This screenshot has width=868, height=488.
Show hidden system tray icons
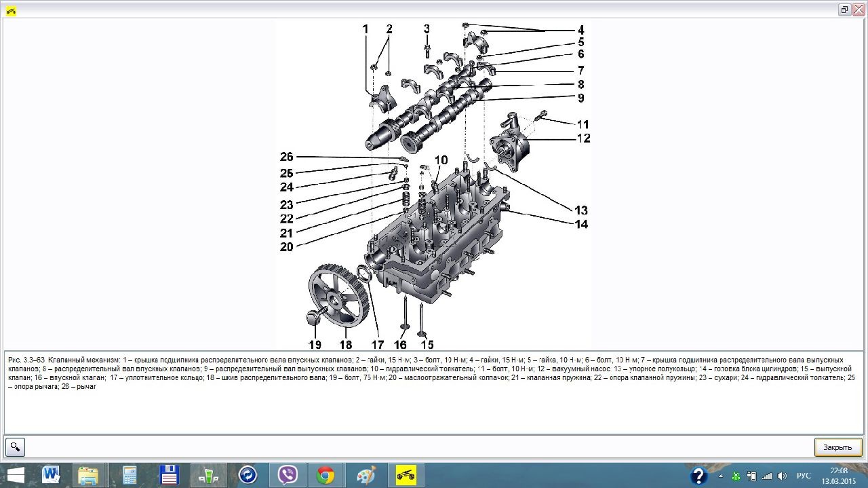click(722, 476)
